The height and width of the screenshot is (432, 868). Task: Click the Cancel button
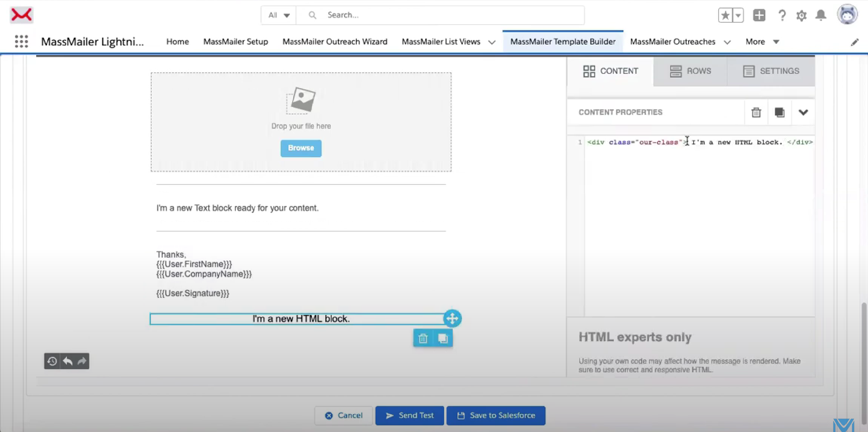(x=344, y=415)
